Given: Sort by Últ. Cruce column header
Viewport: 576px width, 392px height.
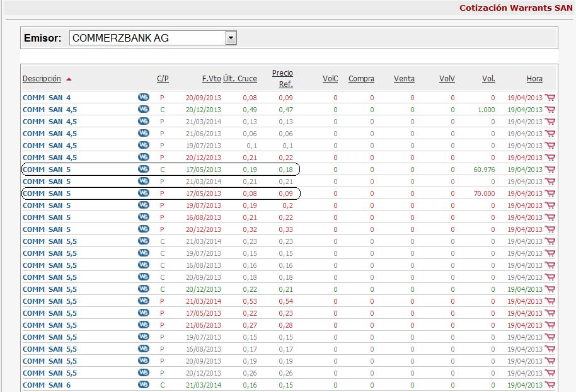Looking at the screenshot, I should (240, 79).
